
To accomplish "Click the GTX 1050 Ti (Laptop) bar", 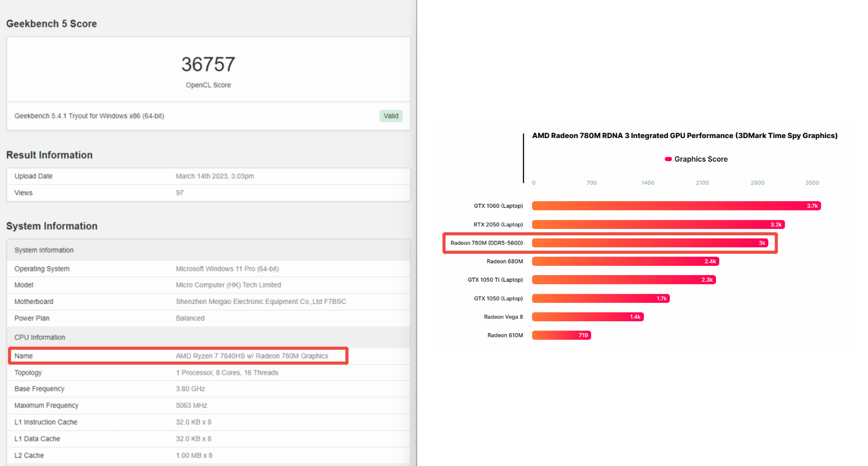I will [624, 280].
